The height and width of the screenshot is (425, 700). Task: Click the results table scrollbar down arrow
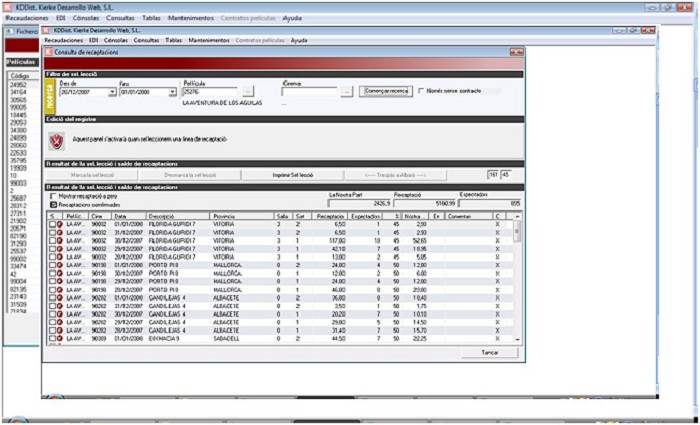517,340
